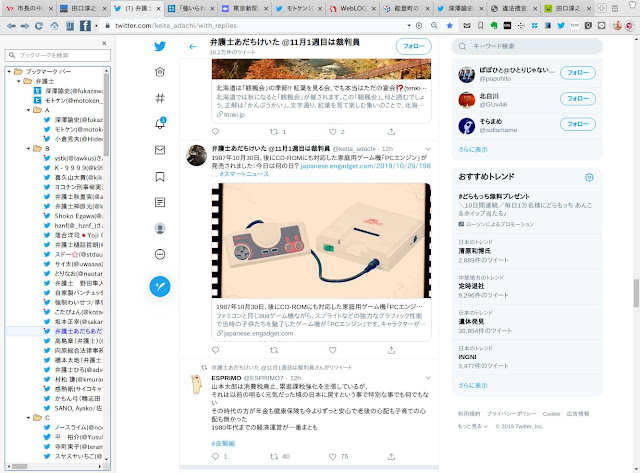
Task: Click browser back arrow button
Action: 11,26
